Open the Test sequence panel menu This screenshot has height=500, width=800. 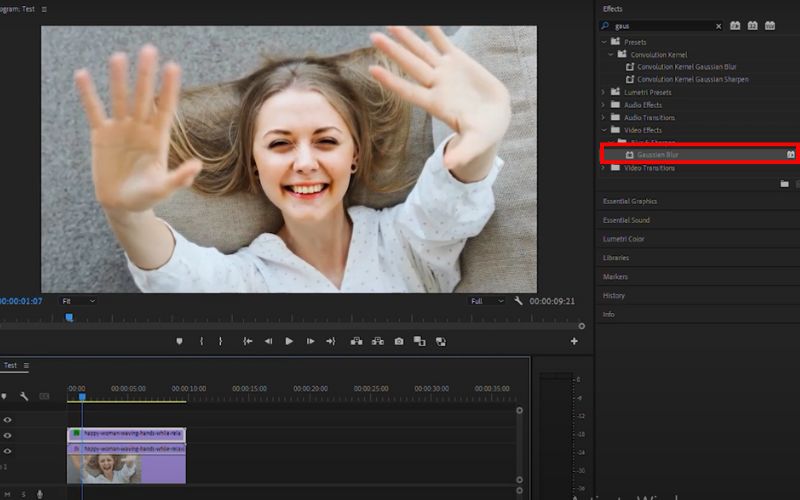point(26,365)
